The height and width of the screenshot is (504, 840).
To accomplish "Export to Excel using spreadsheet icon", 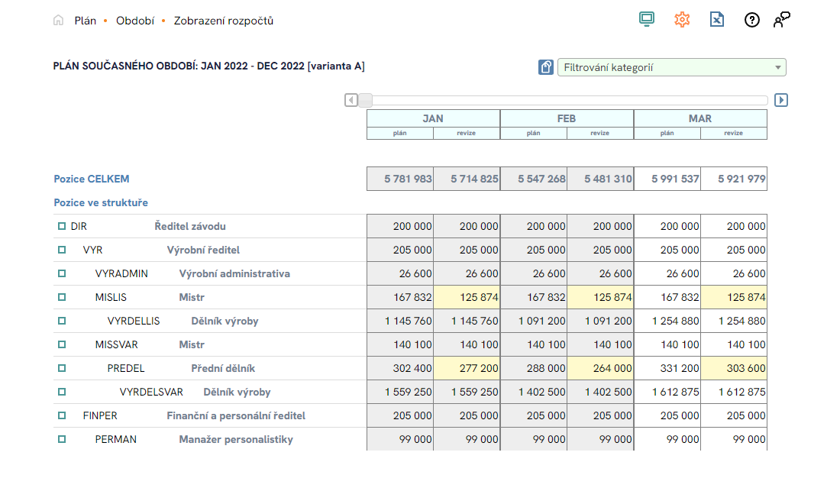I will pyautogui.click(x=716, y=20).
